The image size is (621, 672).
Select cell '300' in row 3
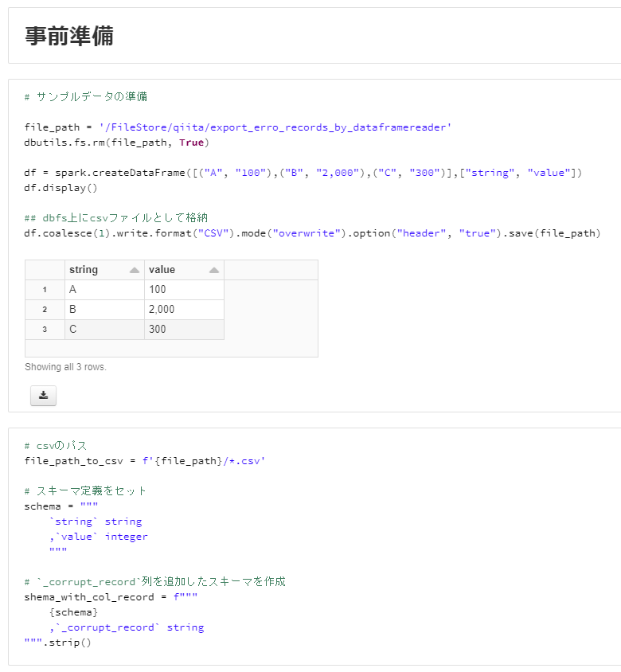[184, 329]
